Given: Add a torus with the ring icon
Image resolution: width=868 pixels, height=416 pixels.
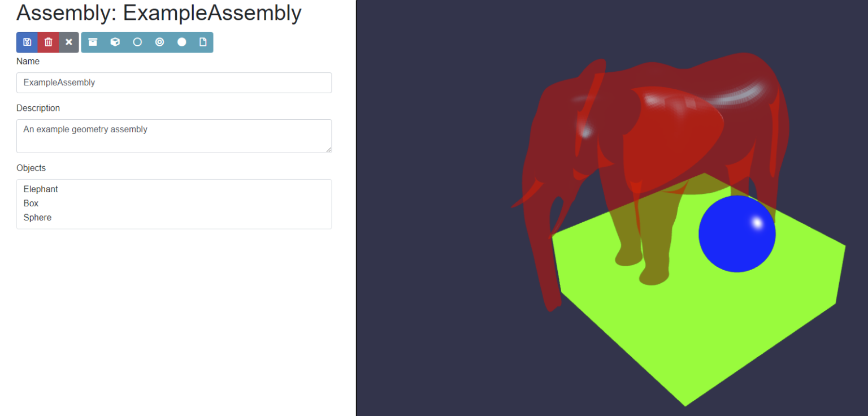Looking at the screenshot, I should (x=160, y=42).
